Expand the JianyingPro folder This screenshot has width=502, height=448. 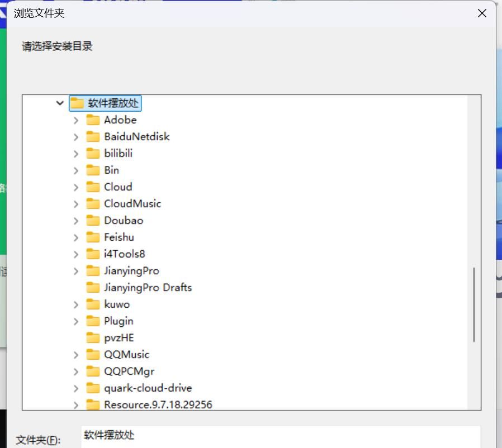pyautogui.click(x=76, y=271)
